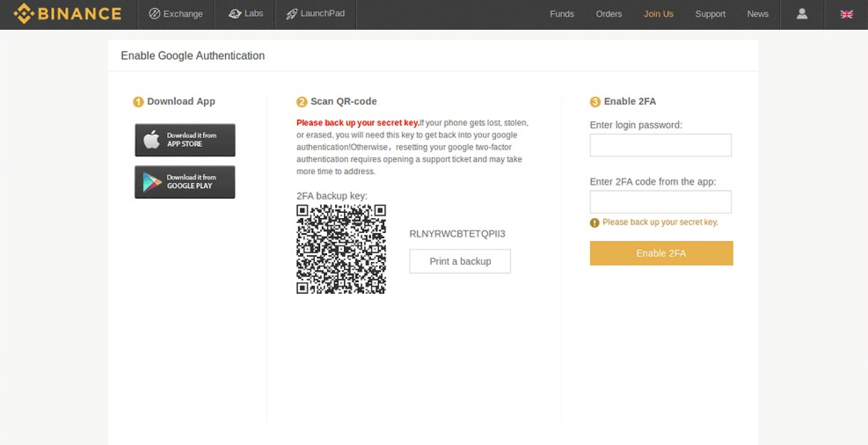This screenshot has width=868, height=445.
Task: Click the Binance logo
Action: (68, 14)
